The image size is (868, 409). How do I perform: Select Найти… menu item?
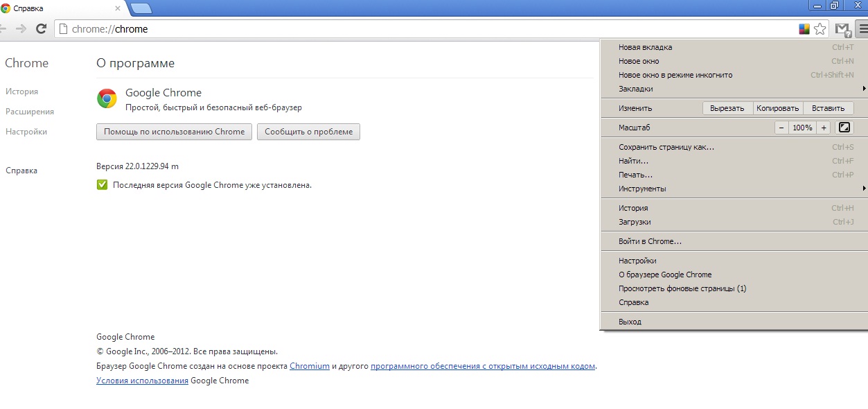coord(733,161)
